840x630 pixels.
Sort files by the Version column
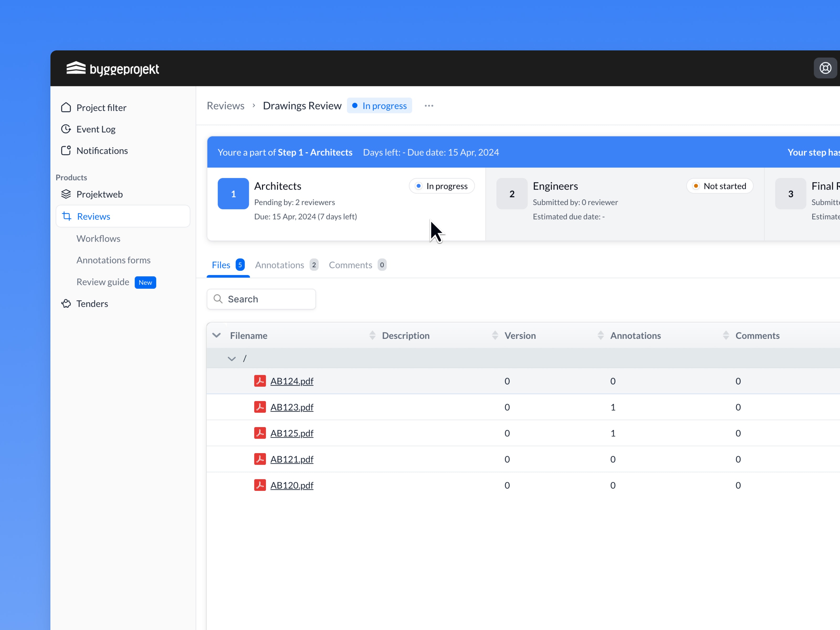point(495,335)
